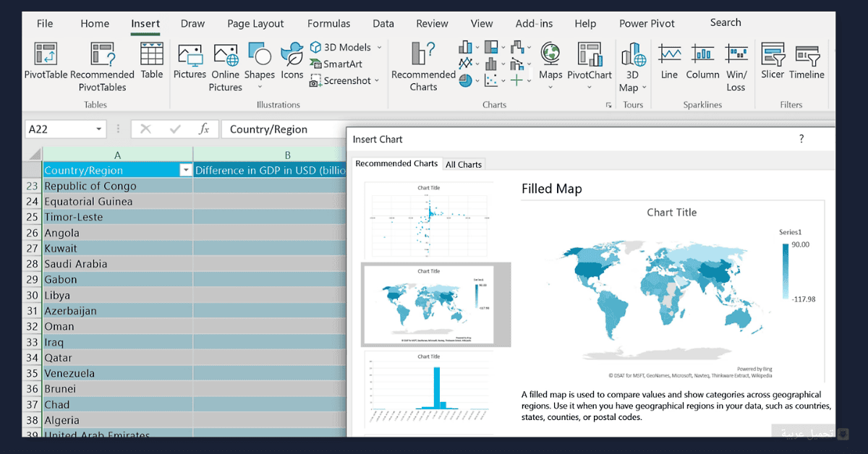Click the Insert Chart help button

801,139
